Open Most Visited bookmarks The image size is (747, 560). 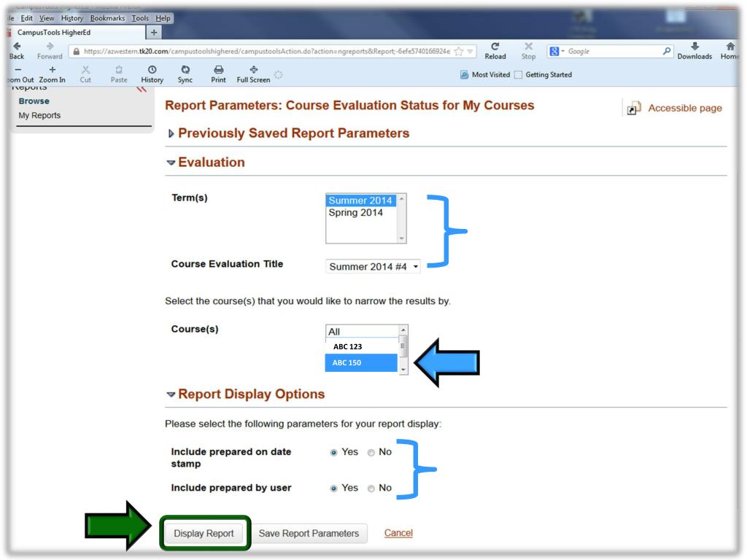tap(485, 75)
